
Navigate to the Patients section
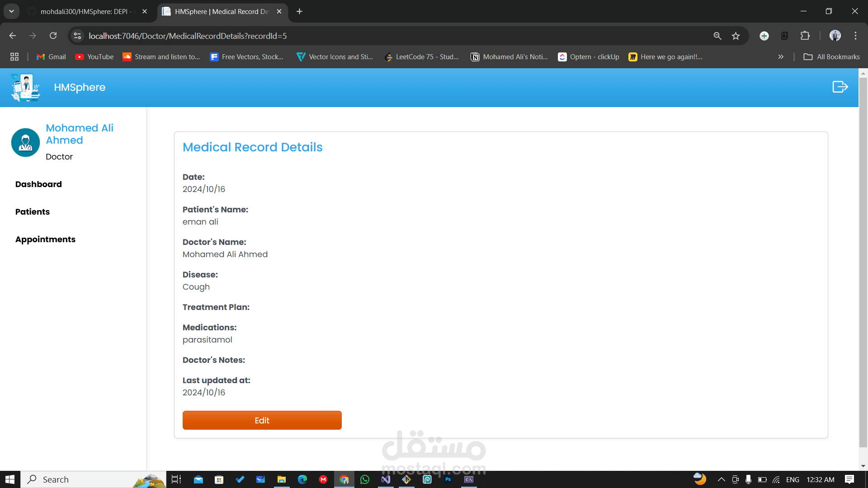click(x=32, y=211)
